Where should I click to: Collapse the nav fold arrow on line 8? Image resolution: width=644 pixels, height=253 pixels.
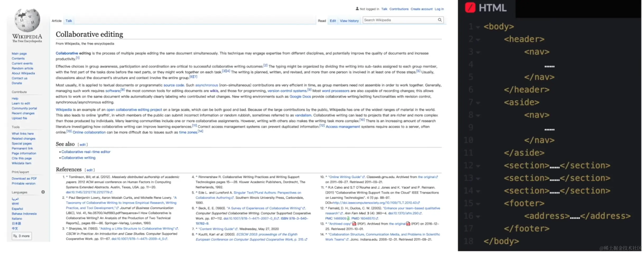pyautogui.click(x=478, y=115)
